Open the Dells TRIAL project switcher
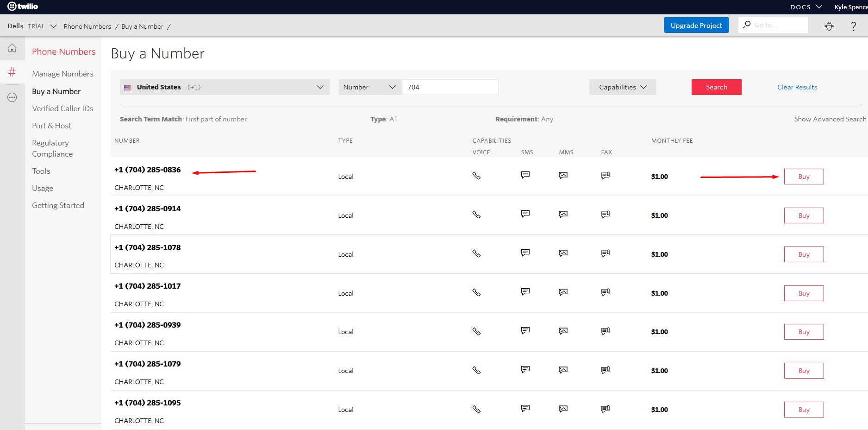This screenshot has height=430, width=868. (x=31, y=26)
